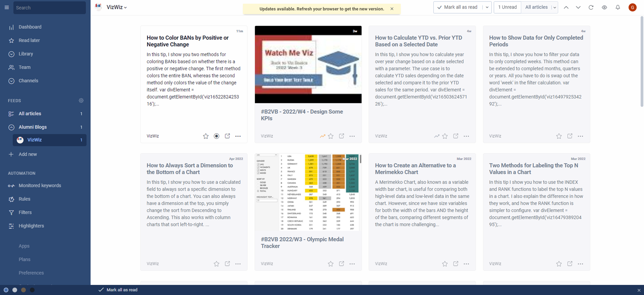Open more options for YTD article
This screenshot has width=644, height=295.
(466, 136)
